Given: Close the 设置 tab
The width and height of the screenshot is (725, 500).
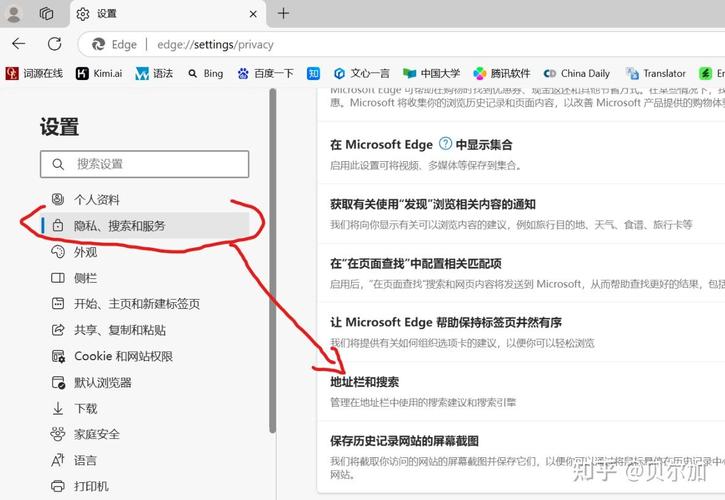Looking at the screenshot, I should (253, 14).
